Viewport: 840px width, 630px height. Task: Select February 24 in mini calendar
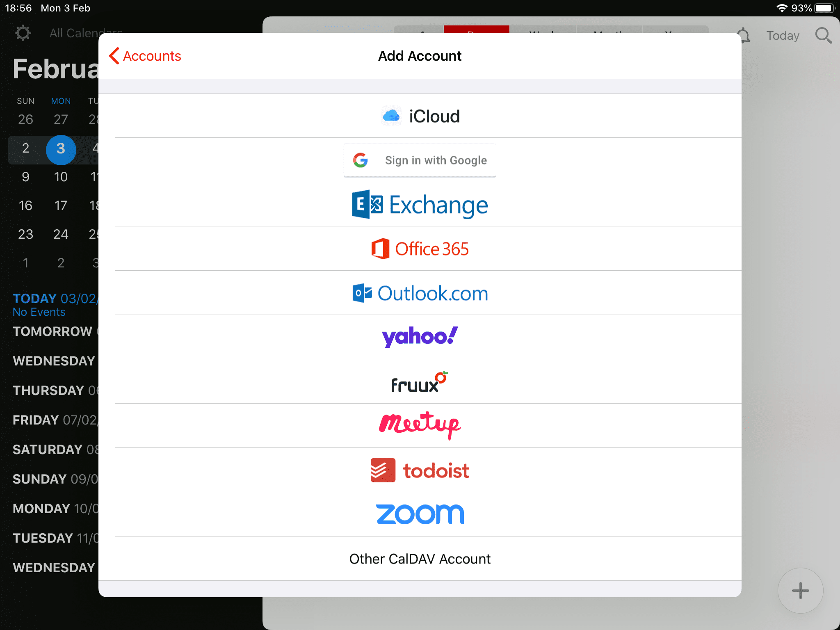[61, 234]
